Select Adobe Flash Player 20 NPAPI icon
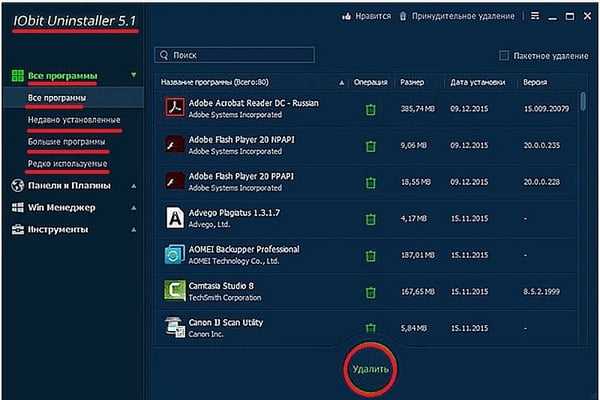Image resolution: width=600 pixels, height=400 pixels. click(x=174, y=144)
